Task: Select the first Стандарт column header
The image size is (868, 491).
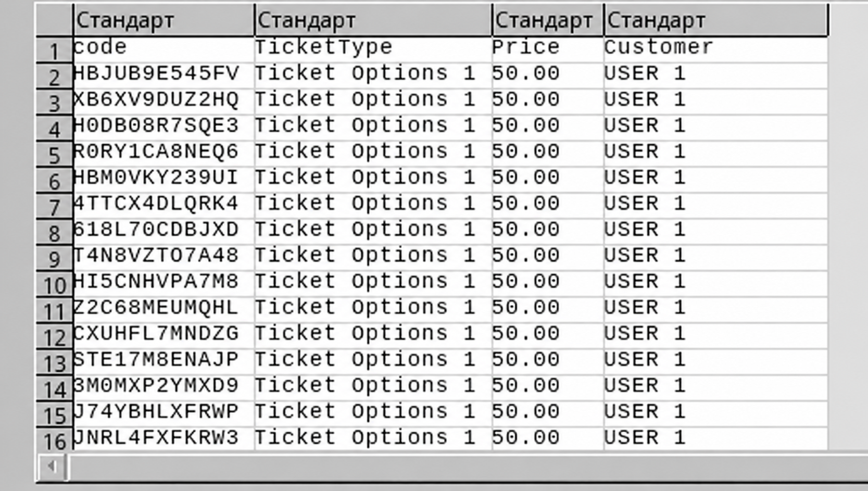Action: tap(164, 21)
